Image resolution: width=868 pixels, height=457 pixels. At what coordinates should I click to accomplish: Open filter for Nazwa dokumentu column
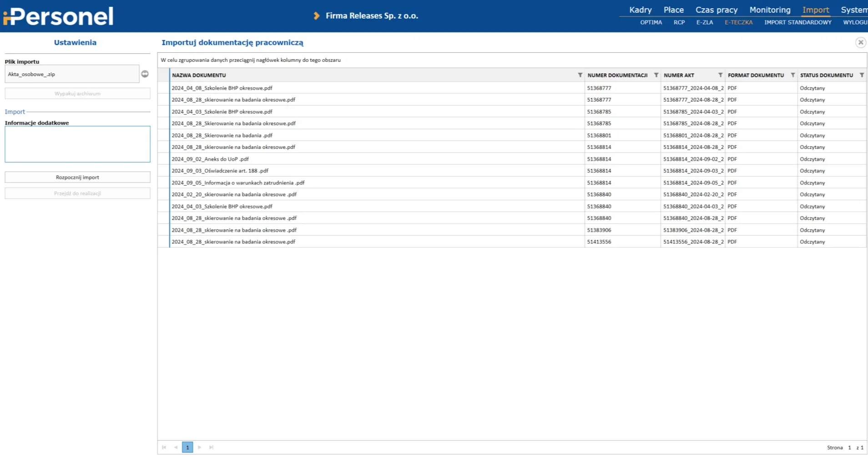pos(580,75)
